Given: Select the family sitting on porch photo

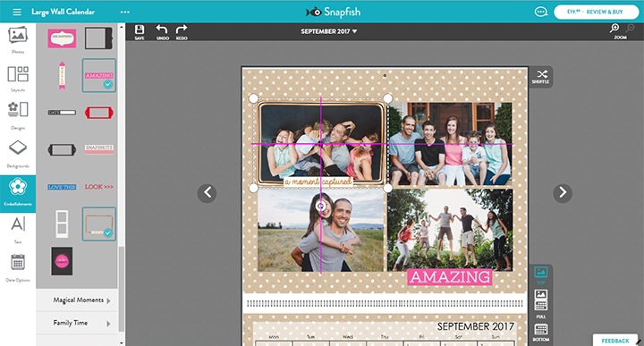Looking at the screenshot, I should 450,144.
